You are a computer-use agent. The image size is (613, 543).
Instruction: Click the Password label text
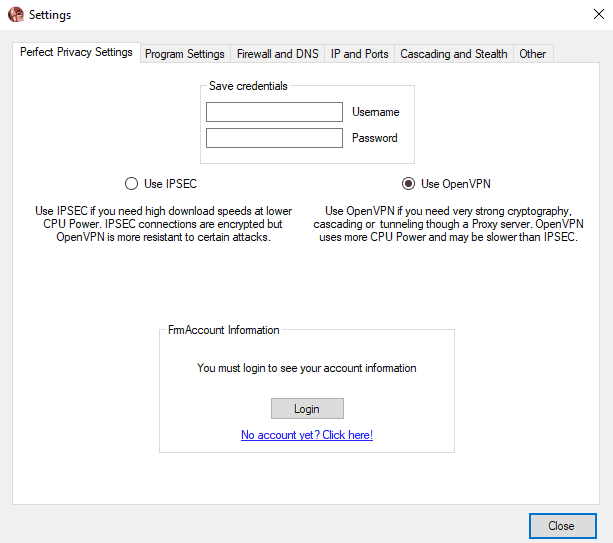coord(374,138)
